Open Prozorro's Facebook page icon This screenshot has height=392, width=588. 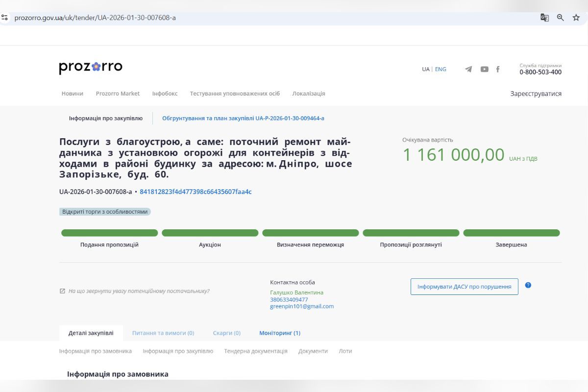(x=498, y=69)
